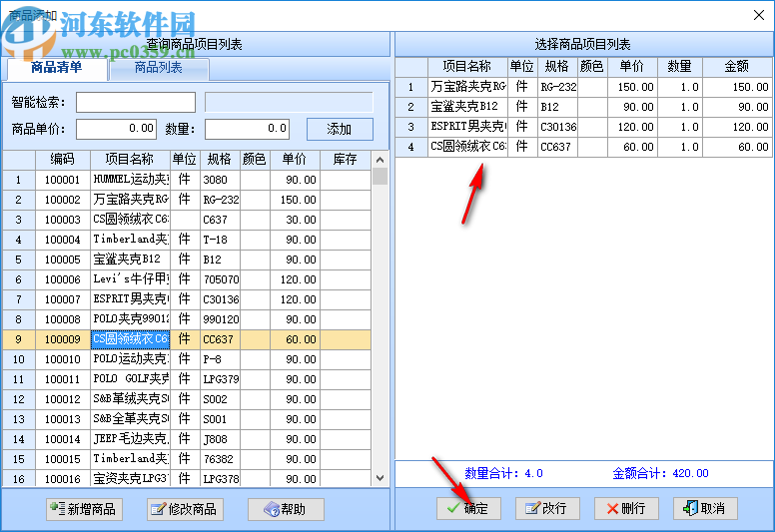Select POLO运动夹克 row 100010
Viewport: 775px width, 532px height.
pos(187,359)
